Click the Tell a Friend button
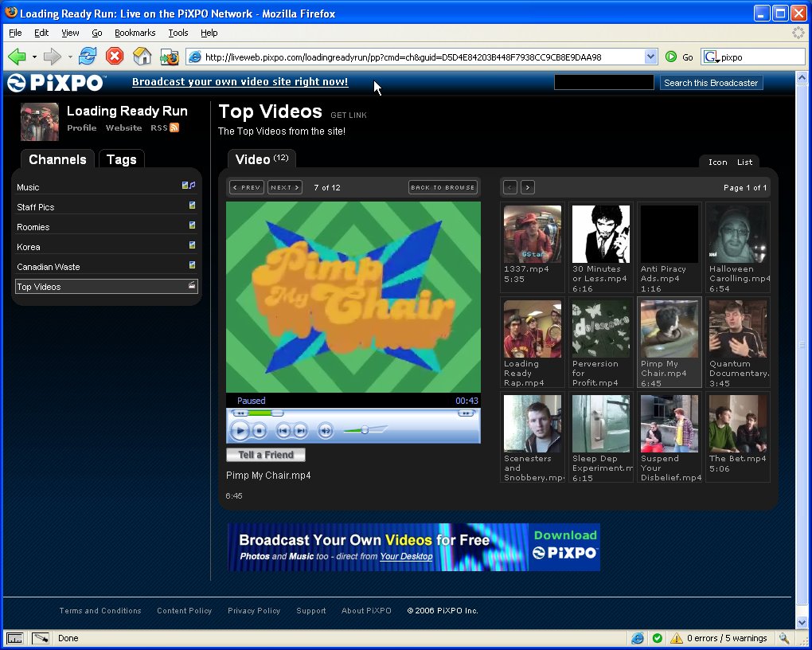The image size is (812, 650). coord(266,455)
